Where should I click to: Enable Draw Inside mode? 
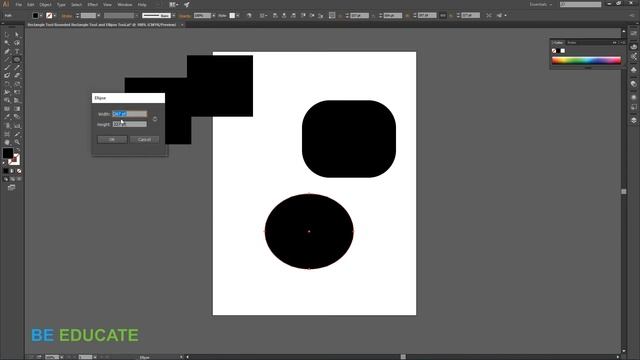coord(19,179)
